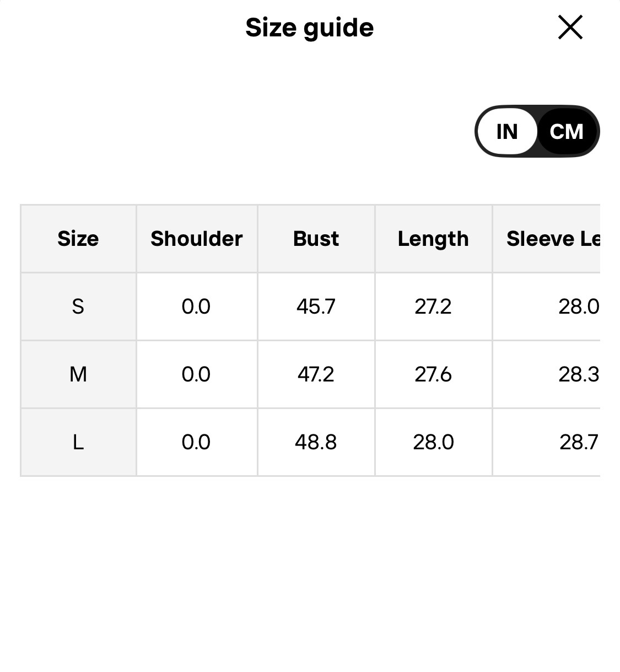
Task: Select the Bust column header
Action: click(x=316, y=239)
